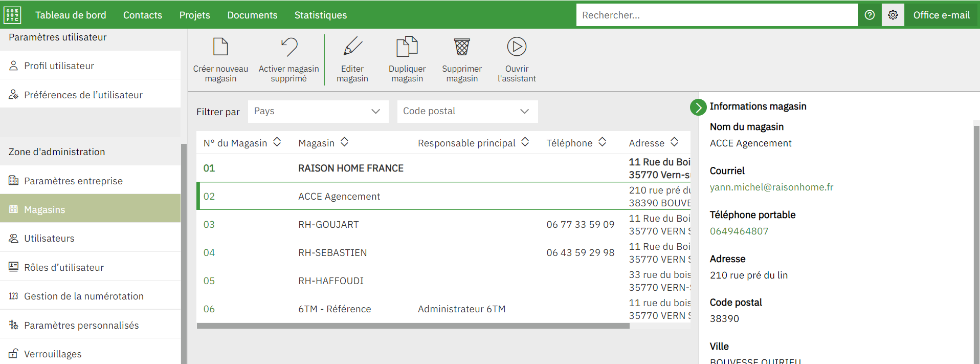This screenshot has width=980, height=364.
Task: Sort by N° du Magasin column
Action: [x=277, y=142]
